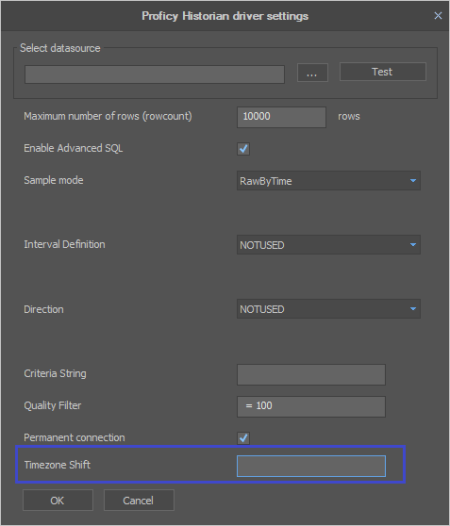Open the Interval Definition dropdown
Image resolution: width=450 pixels, height=526 pixels.
tap(329, 245)
